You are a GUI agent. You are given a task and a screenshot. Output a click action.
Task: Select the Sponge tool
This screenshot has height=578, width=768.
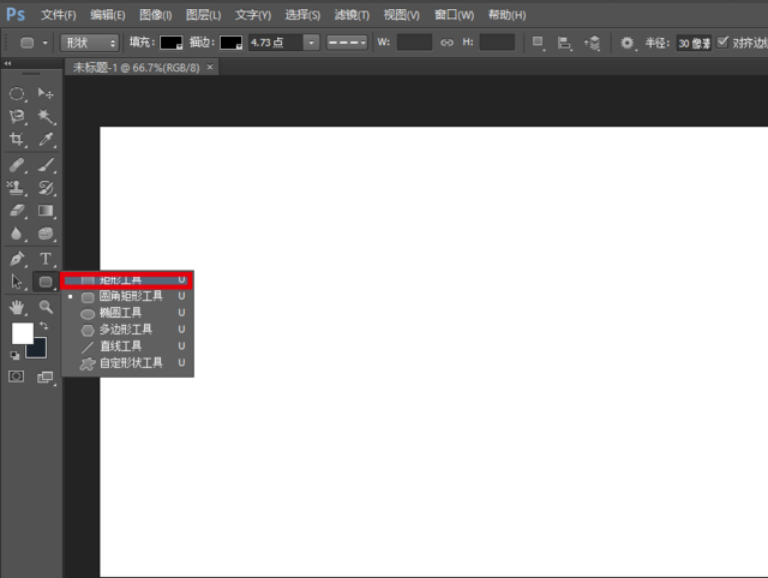coord(46,234)
